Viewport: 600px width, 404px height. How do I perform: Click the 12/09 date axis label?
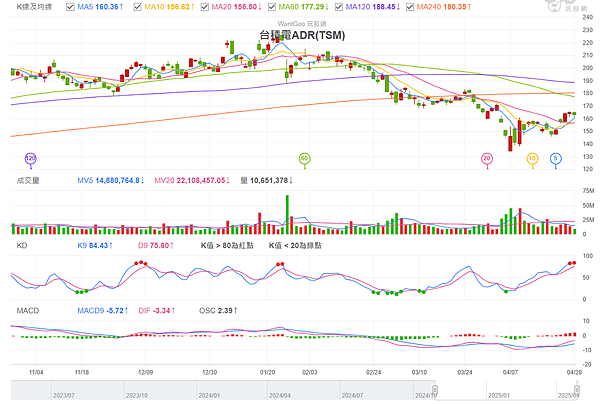point(145,372)
